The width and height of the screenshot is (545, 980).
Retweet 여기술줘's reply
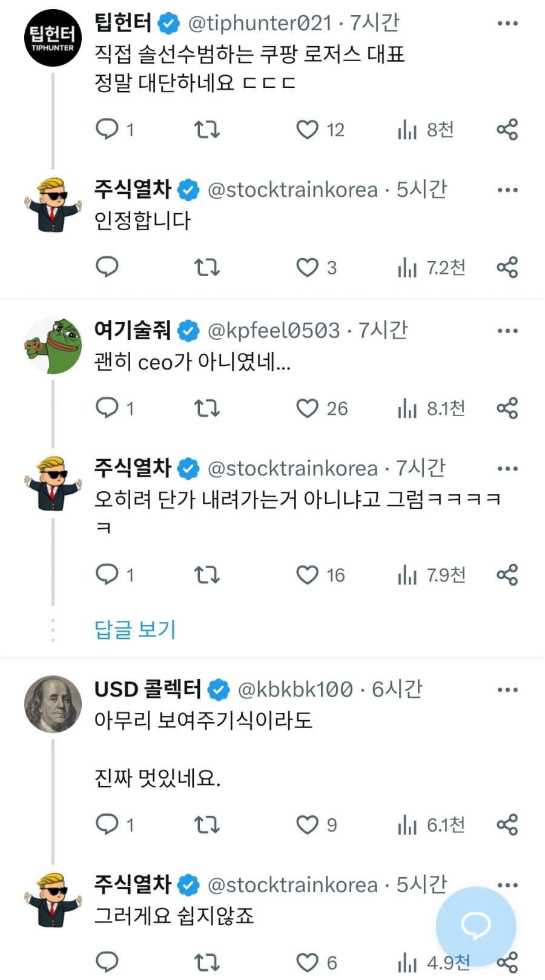click(x=206, y=408)
